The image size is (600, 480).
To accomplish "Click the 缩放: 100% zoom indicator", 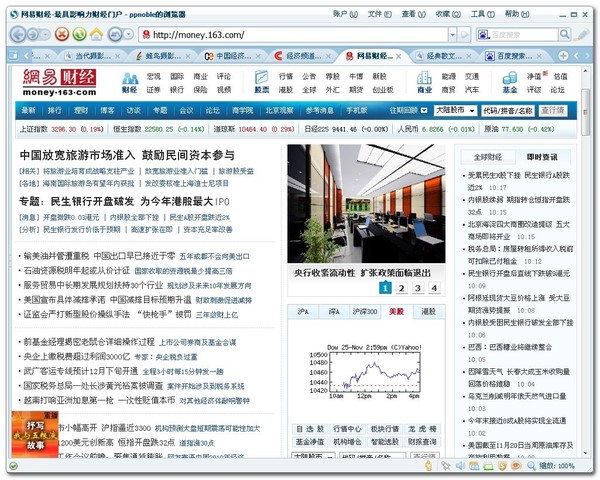I will [557, 466].
